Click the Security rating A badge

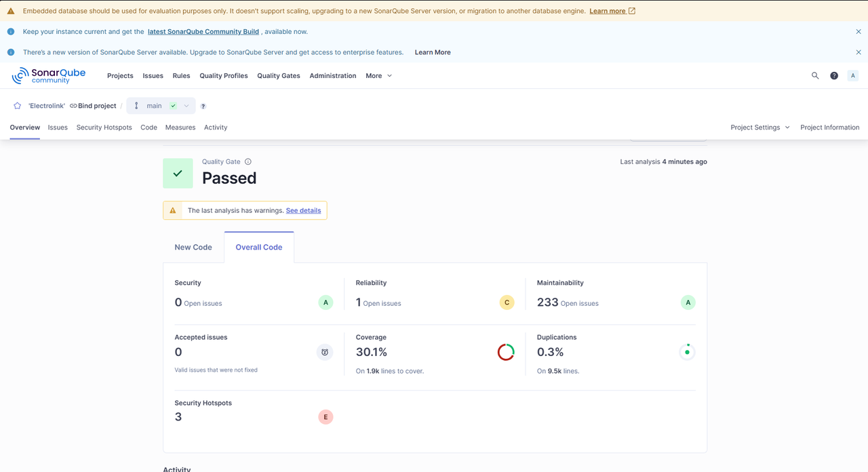click(325, 302)
